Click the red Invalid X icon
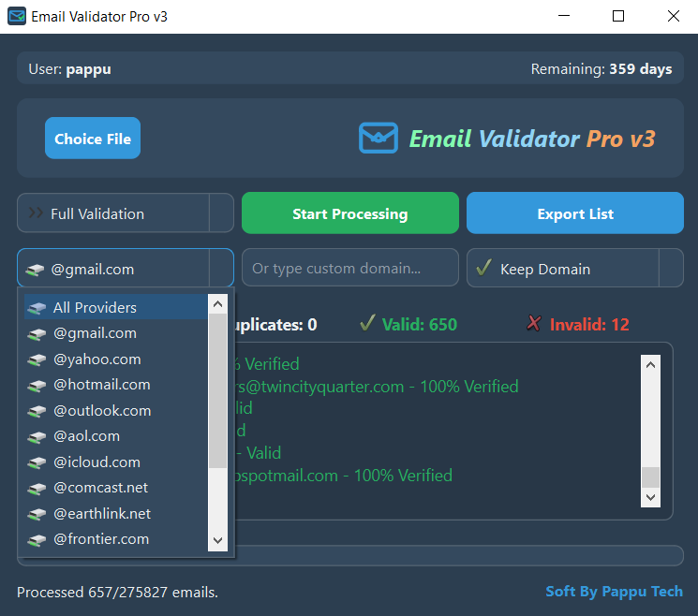The height and width of the screenshot is (616, 698). click(534, 324)
